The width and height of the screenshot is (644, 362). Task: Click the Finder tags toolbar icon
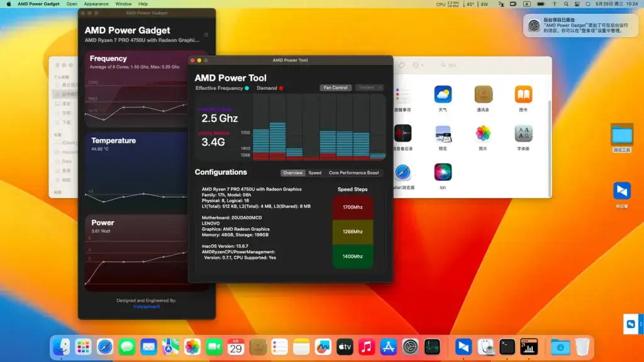click(x=402, y=65)
